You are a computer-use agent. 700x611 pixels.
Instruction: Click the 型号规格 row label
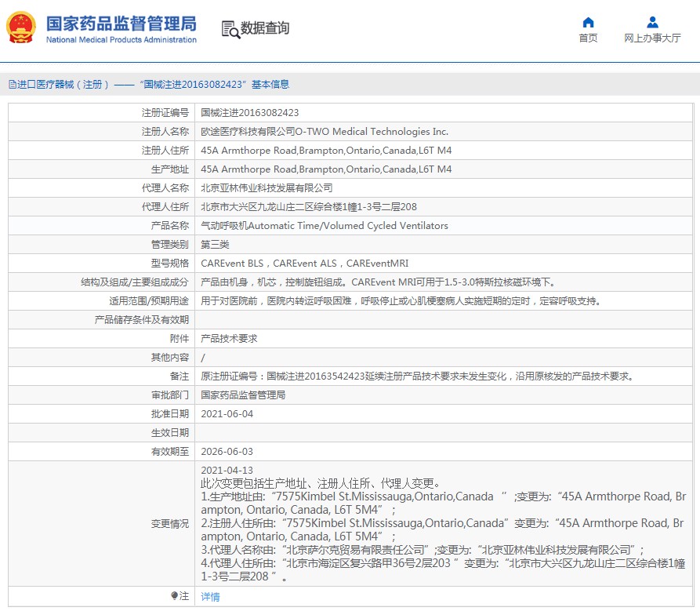point(170,263)
